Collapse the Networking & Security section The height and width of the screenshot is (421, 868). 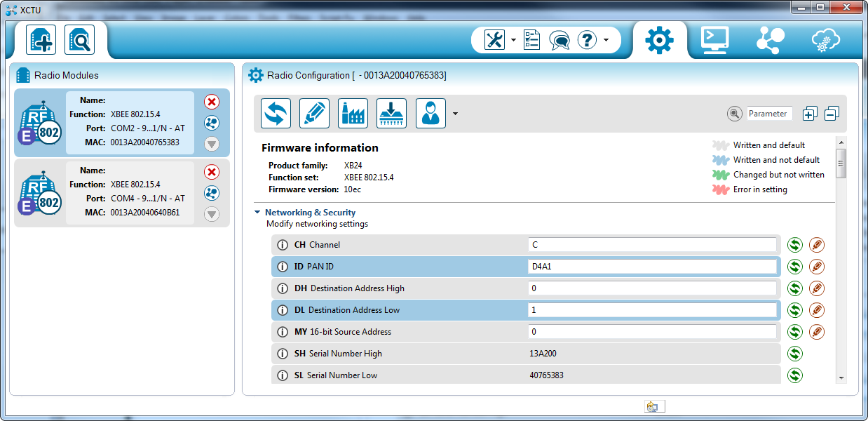(258, 212)
